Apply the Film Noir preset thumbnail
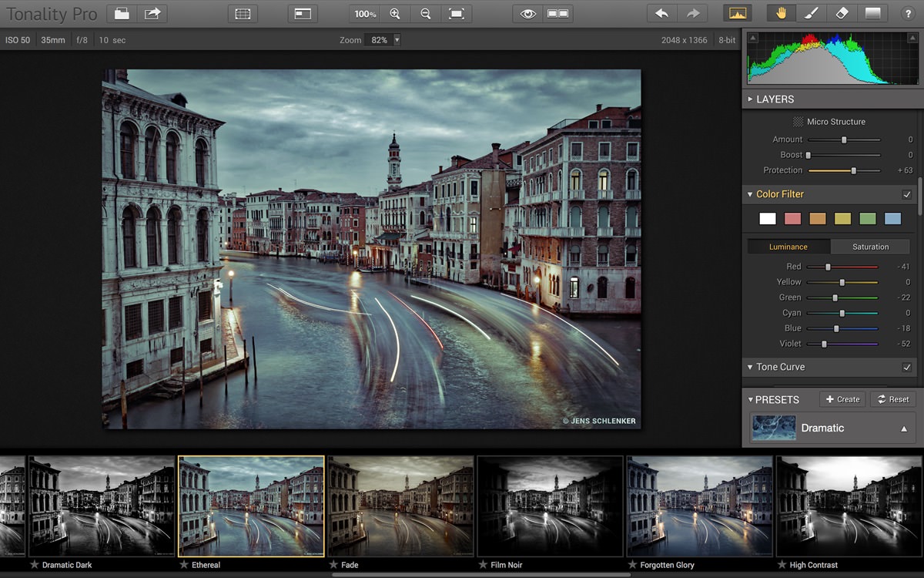This screenshot has height=578, width=924. pyautogui.click(x=550, y=506)
